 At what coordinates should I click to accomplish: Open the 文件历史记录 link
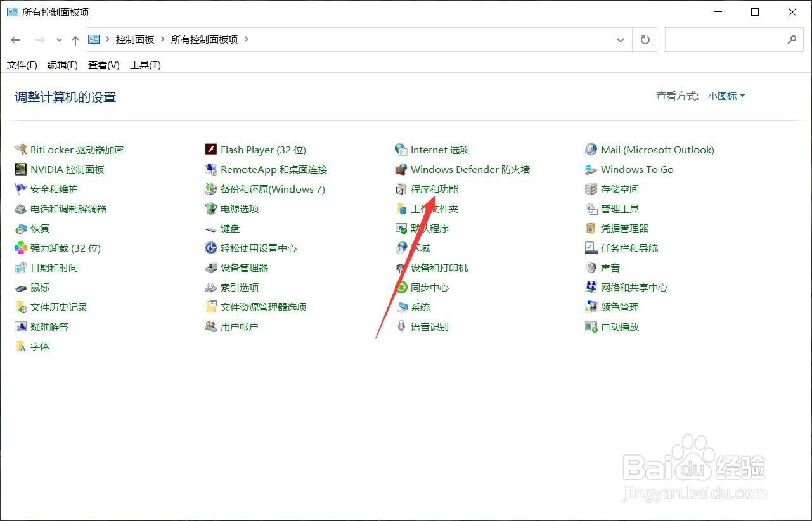pos(59,307)
